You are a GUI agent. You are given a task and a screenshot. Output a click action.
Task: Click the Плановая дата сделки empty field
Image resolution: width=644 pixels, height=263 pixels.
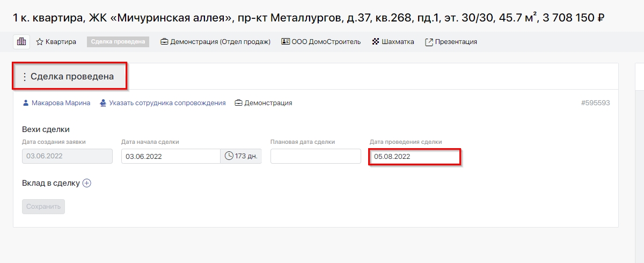(316, 156)
